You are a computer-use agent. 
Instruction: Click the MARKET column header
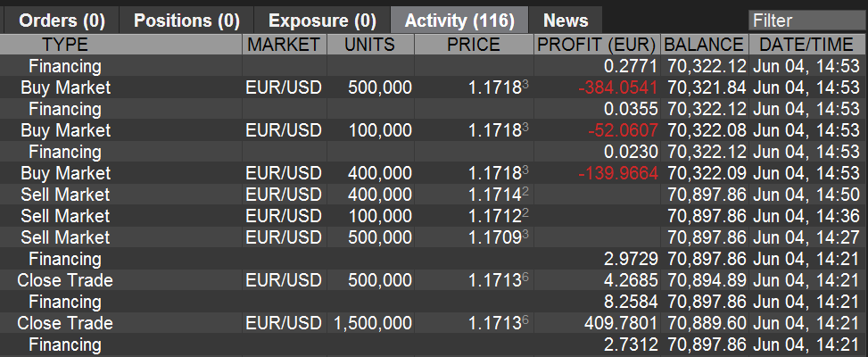[x=284, y=45]
